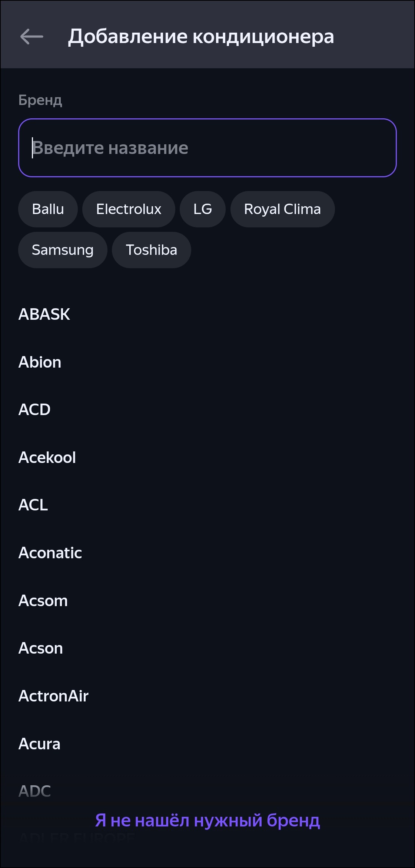The height and width of the screenshot is (868, 415).
Task: Select Acsom in the list
Action: tap(43, 601)
